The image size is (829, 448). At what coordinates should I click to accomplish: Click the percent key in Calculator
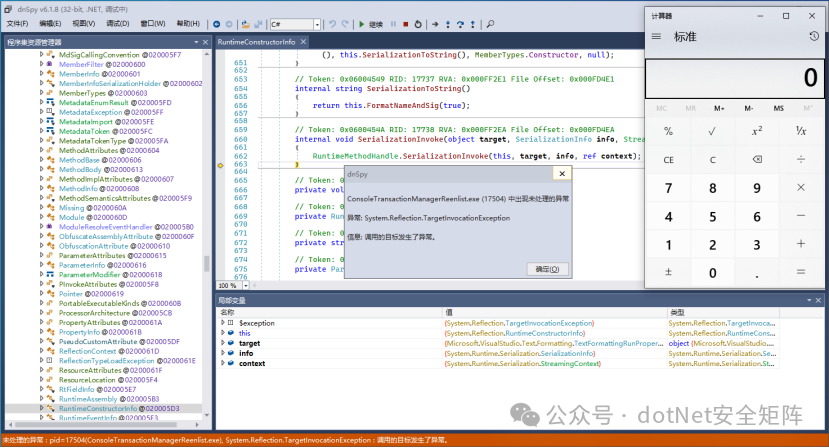tap(668, 131)
